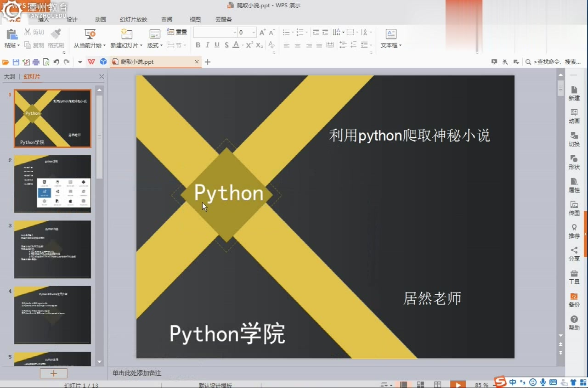Increase font size with A+ icon
Viewport: 588px width, 388px height.
[262, 32]
